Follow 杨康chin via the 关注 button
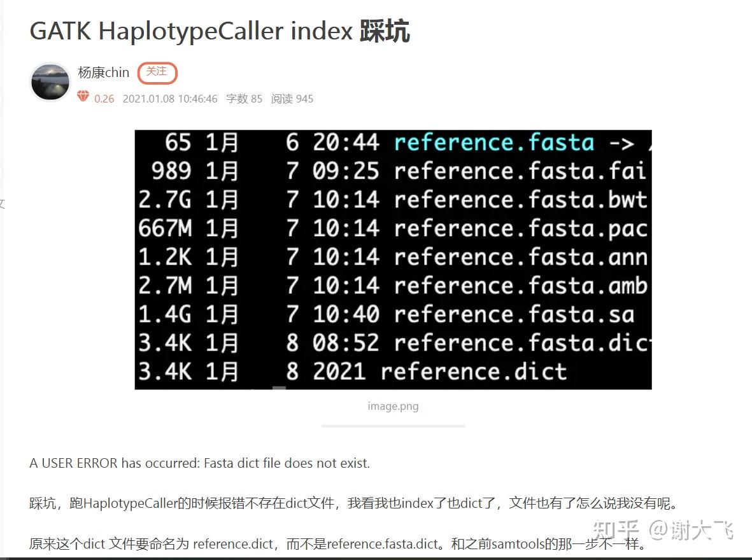The width and height of the screenshot is (752, 560). [157, 73]
